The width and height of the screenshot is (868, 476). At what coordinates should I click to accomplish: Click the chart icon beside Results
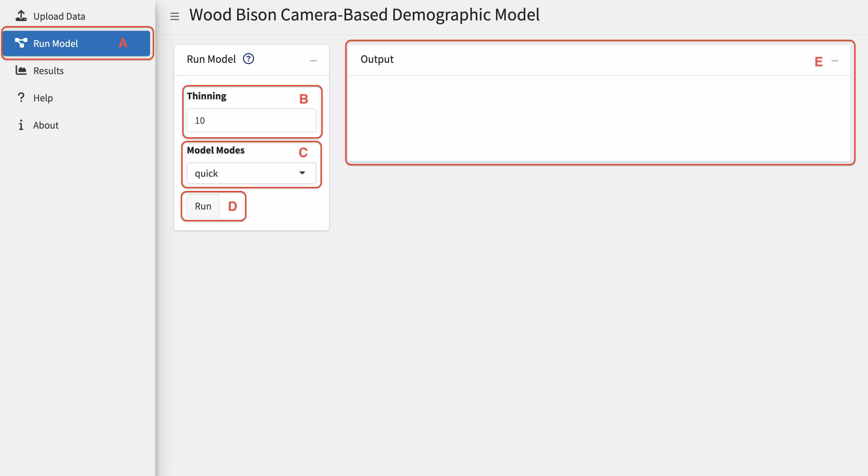click(21, 70)
